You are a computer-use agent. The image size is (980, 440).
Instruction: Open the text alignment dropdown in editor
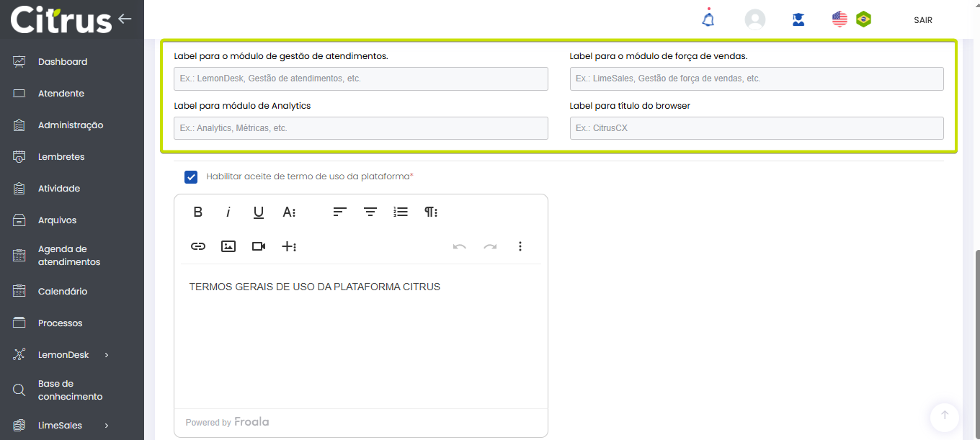[340, 212]
